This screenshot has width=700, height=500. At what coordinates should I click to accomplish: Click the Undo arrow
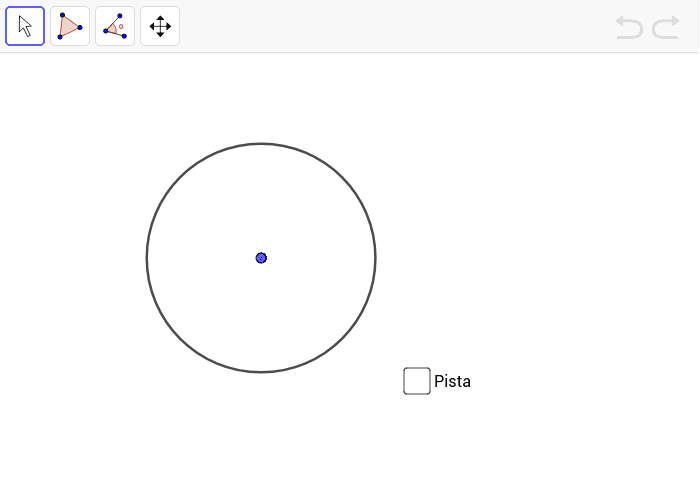[629, 27]
